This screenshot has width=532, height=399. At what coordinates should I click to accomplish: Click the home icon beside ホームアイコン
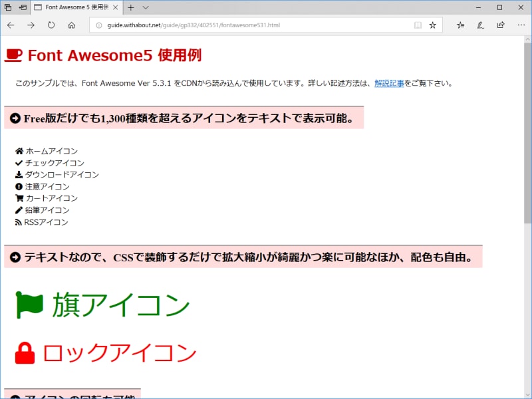(x=18, y=151)
